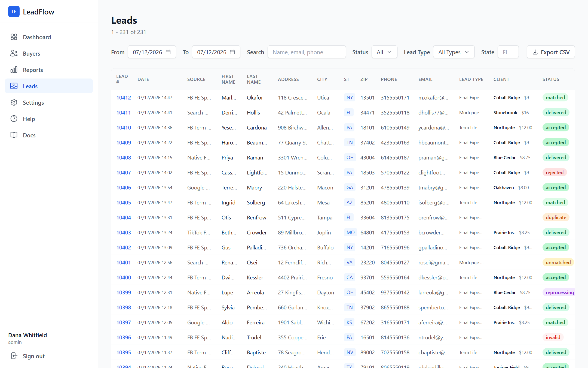Viewport: 588px width, 368px height.
Task: Open lead 10411
Action: tap(124, 112)
